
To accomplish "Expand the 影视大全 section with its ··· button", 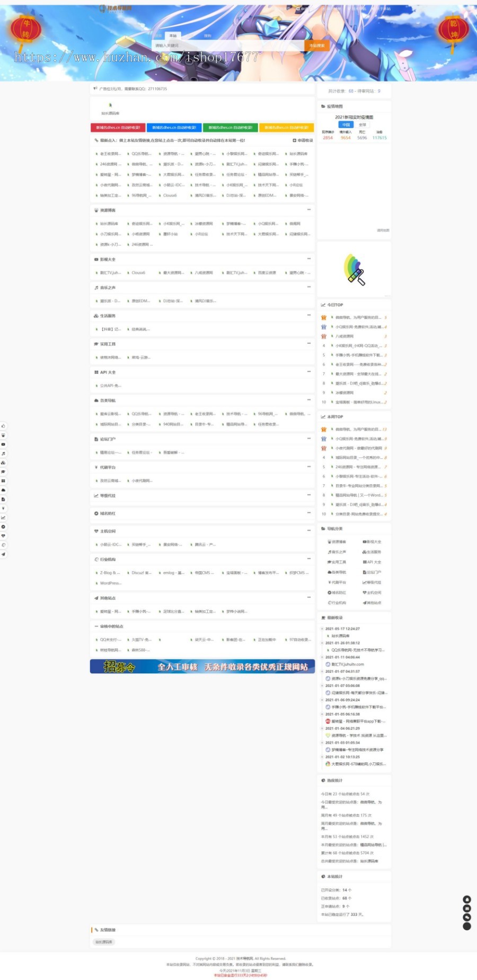I will point(308,259).
